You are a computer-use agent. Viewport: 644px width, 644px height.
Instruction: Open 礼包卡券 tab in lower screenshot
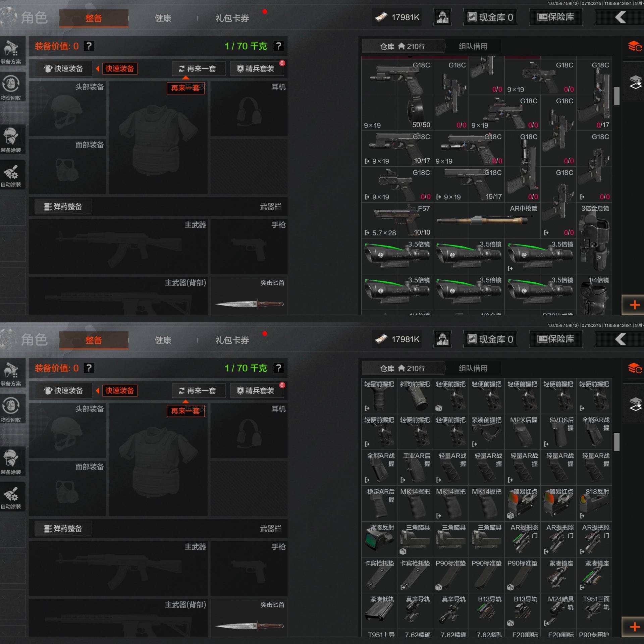click(232, 340)
